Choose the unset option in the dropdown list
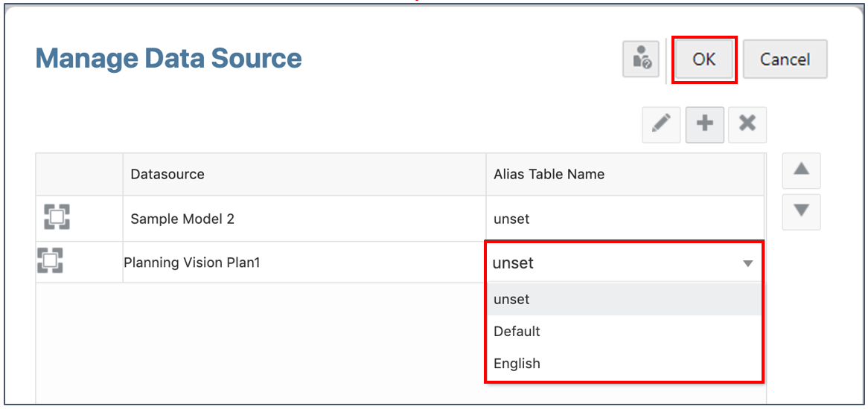 tap(512, 299)
